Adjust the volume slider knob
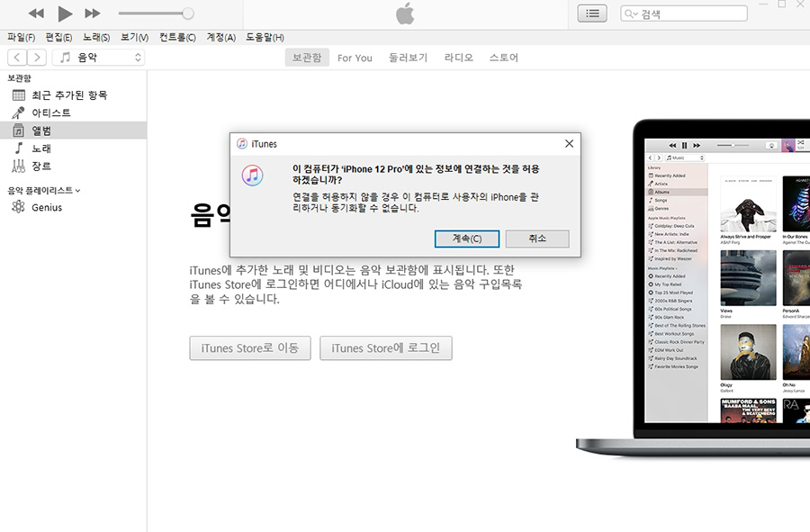 188,14
